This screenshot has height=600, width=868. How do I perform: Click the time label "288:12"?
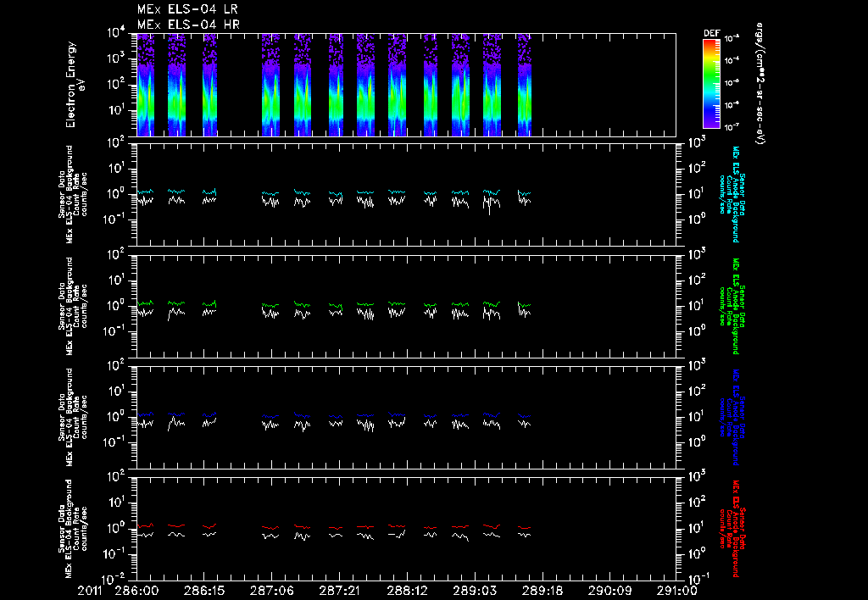406,591
